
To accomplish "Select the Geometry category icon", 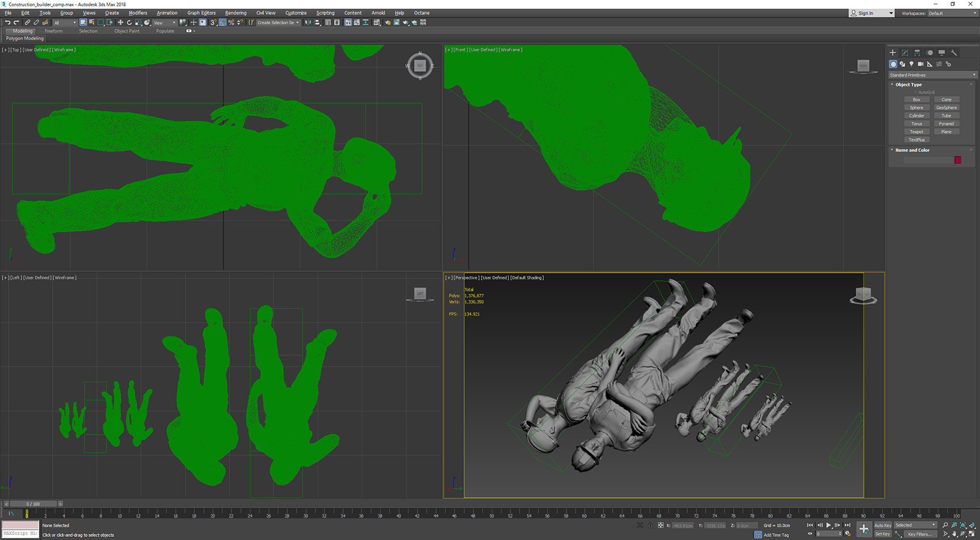I will 893,64.
